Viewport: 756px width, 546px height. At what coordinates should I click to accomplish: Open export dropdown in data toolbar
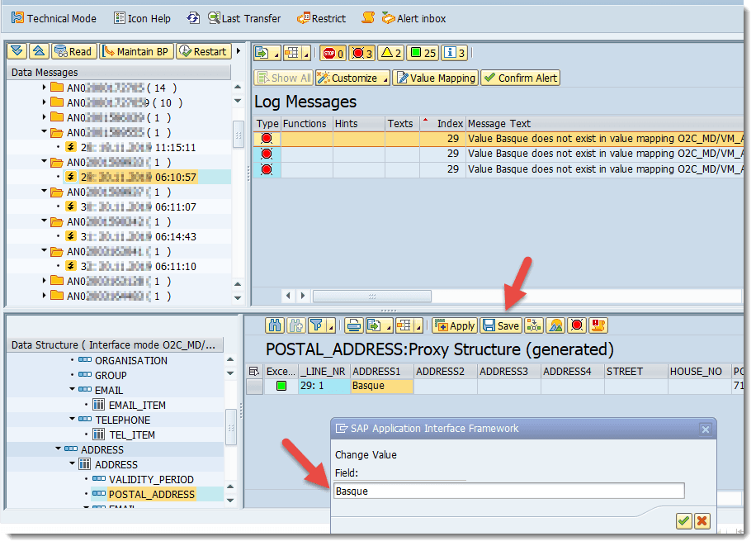pos(380,325)
